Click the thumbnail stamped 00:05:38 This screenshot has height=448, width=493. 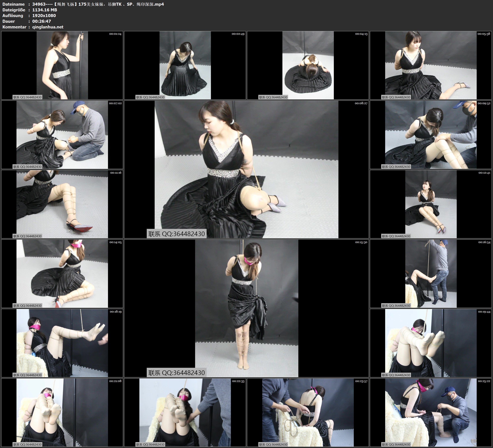(431, 65)
